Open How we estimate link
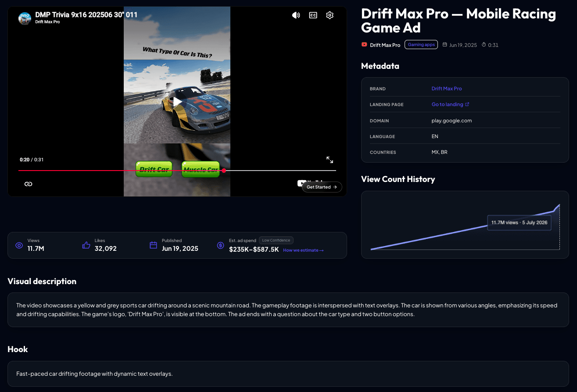The image size is (577, 392). pyautogui.click(x=303, y=250)
